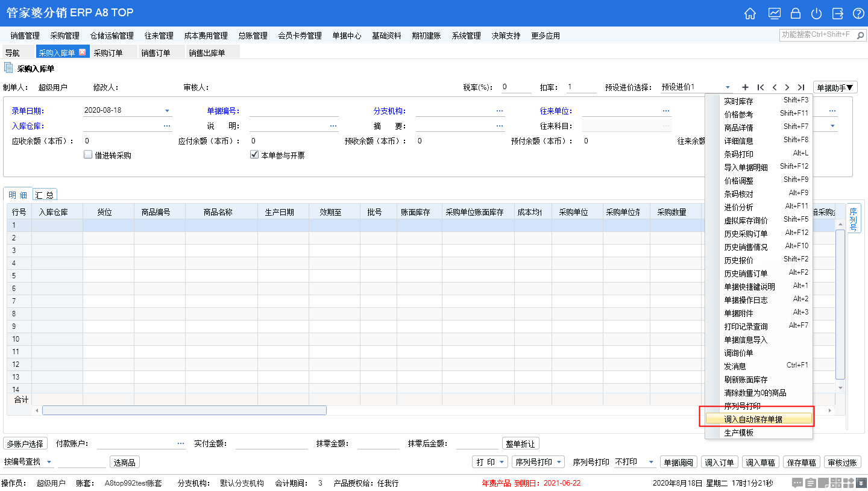The image size is (868, 491).
Task: Open status bar clipboard icon
Action: pyautogui.click(x=811, y=483)
